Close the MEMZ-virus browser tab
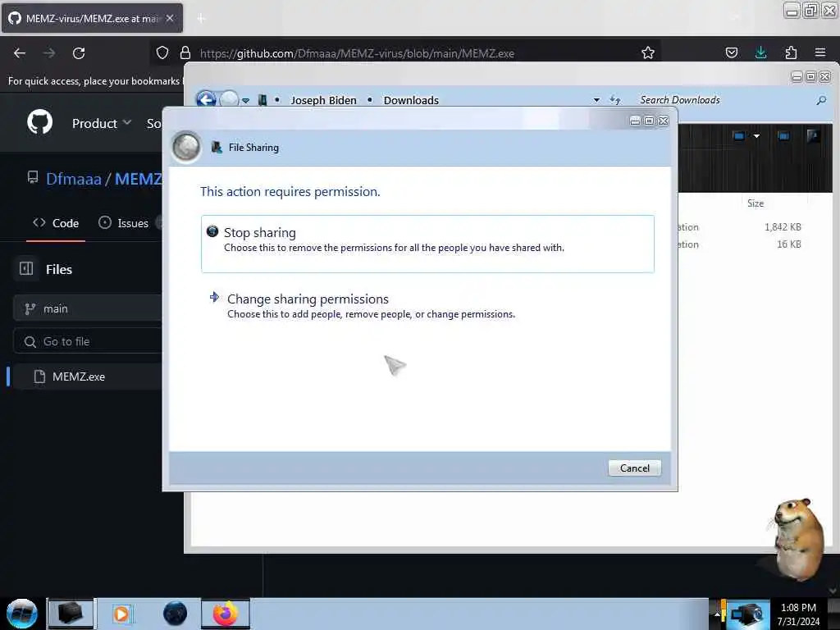Viewport: 840px width, 630px height. coord(170,18)
